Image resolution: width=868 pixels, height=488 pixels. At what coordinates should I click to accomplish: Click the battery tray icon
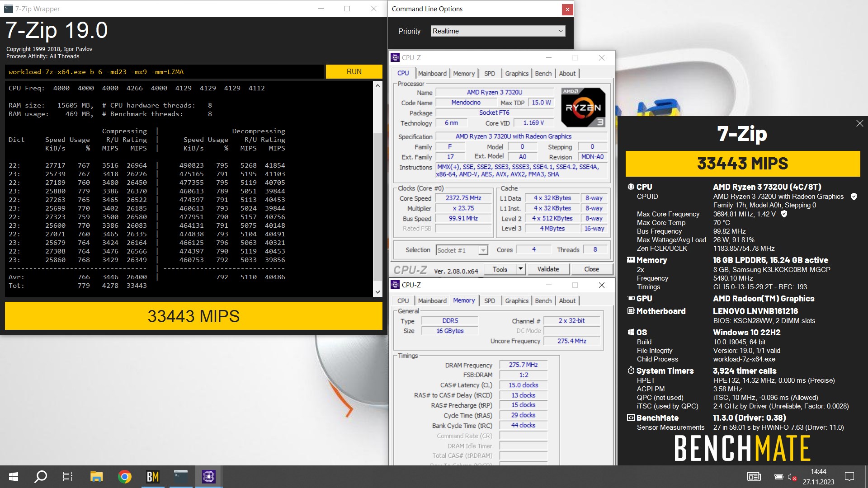coord(778,477)
